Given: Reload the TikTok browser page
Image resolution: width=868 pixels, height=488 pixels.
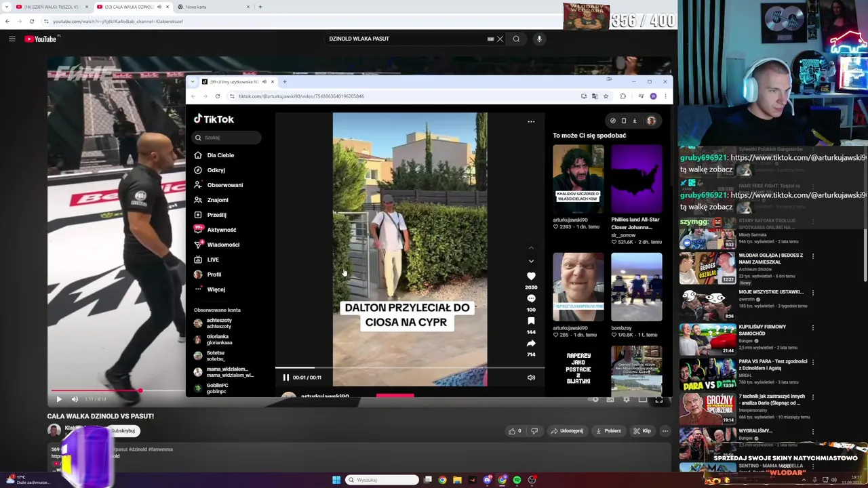Looking at the screenshot, I should [218, 96].
